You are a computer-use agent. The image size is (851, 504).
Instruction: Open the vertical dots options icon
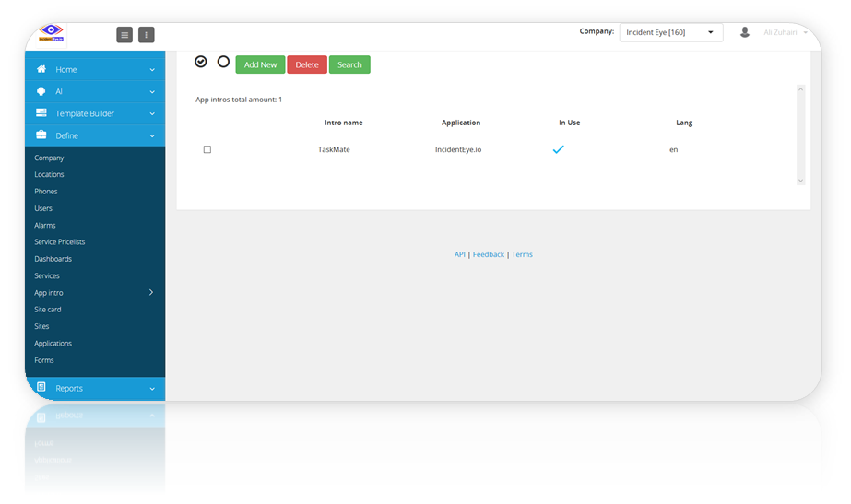pos(147,35)
